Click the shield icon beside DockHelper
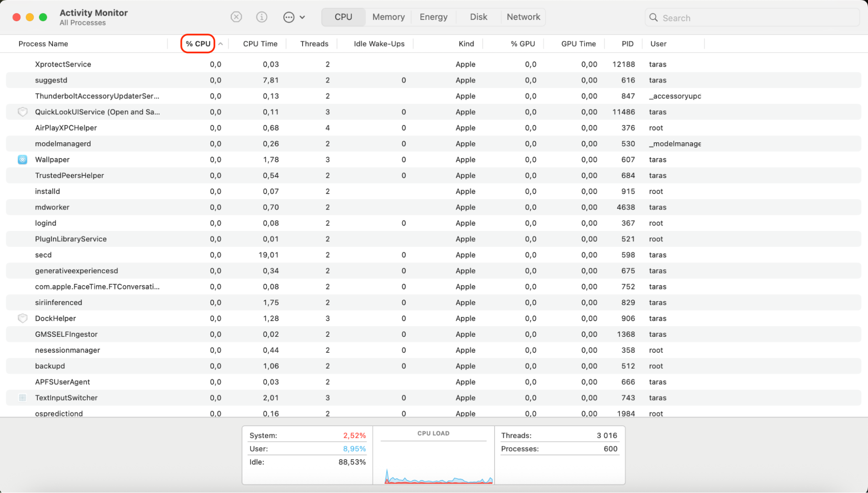 point(22,318)
